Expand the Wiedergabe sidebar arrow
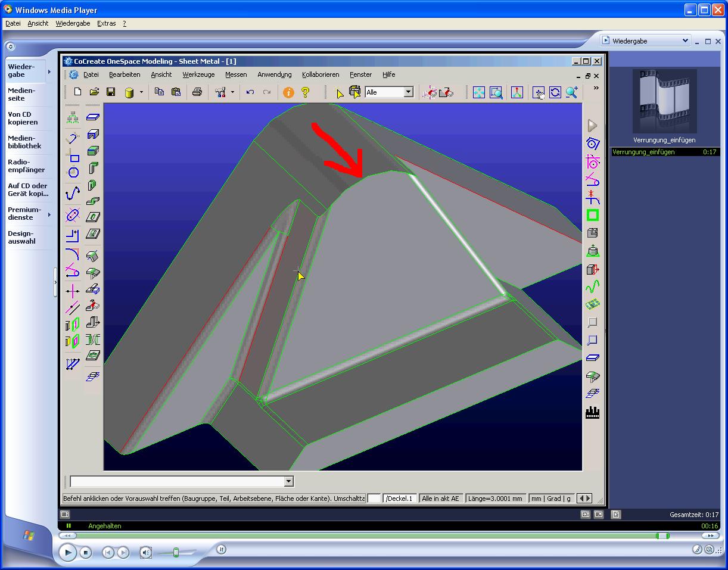The width and height of the screenshot is (728, 570). [x=49, y=71]
